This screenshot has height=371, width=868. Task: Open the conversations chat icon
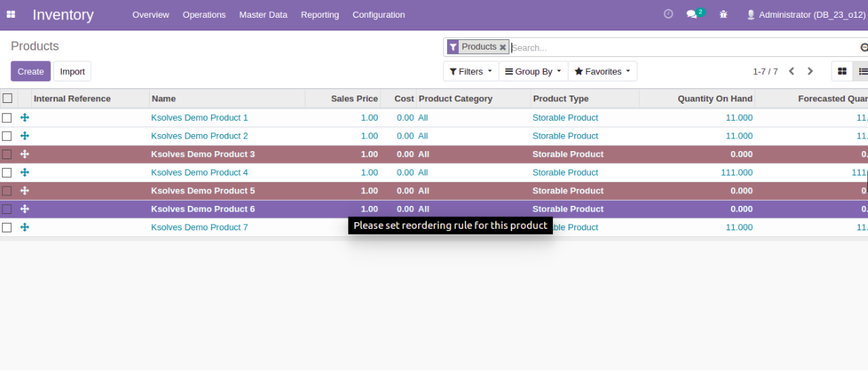(692, 14)
